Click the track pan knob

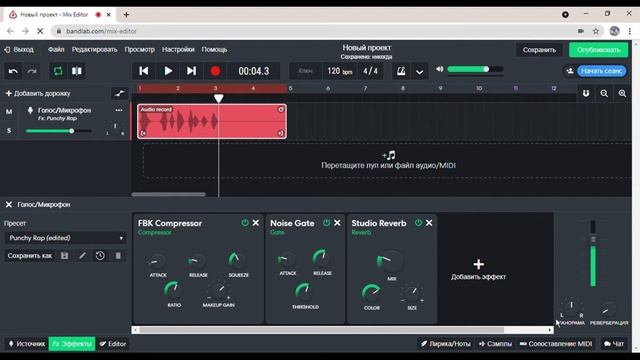115,127
